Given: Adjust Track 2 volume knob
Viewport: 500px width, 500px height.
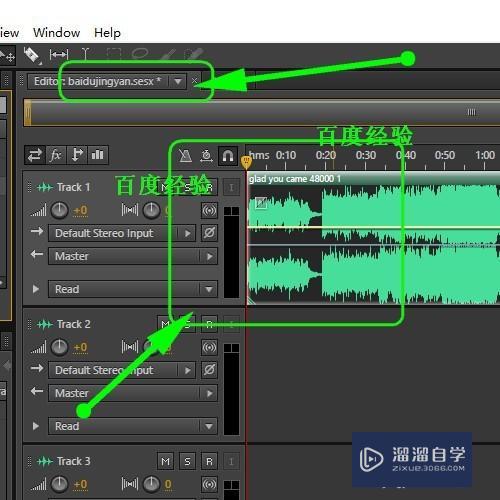Looking at the screenshot, I should [x=59, y=347].
